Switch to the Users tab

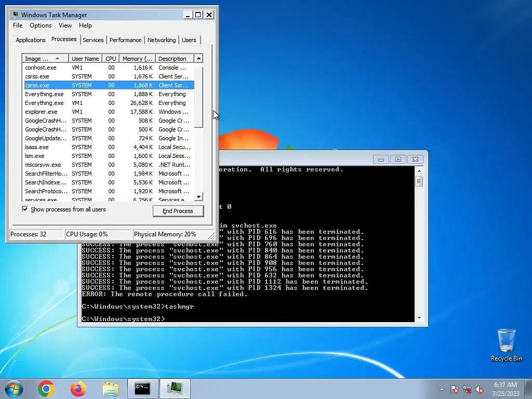189,40
